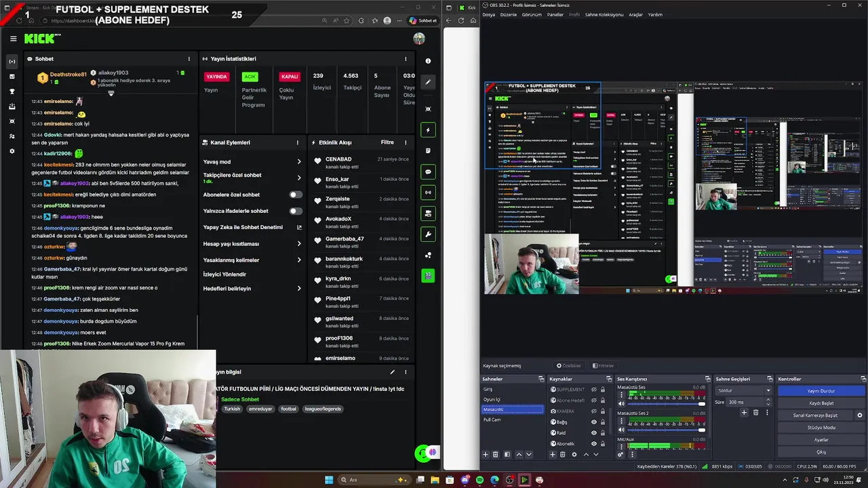Open OBS Görünüm menu
868x488 pixels.
click(x=532, y=14)
